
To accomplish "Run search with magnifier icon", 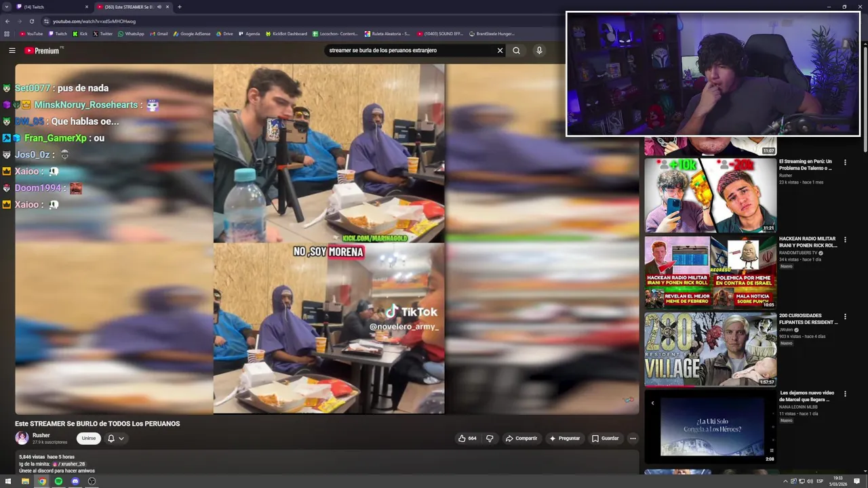I will [516, 50].
